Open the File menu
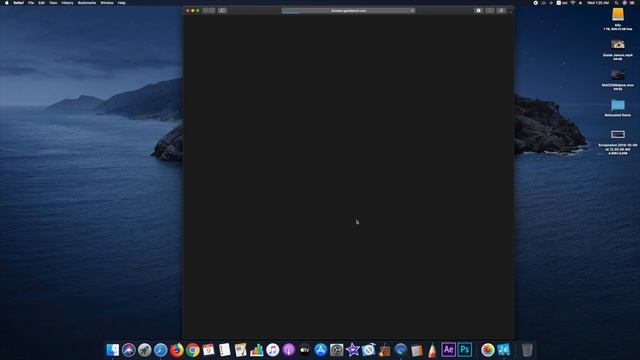This screenshot has height=360, width=640. point(31,3)
